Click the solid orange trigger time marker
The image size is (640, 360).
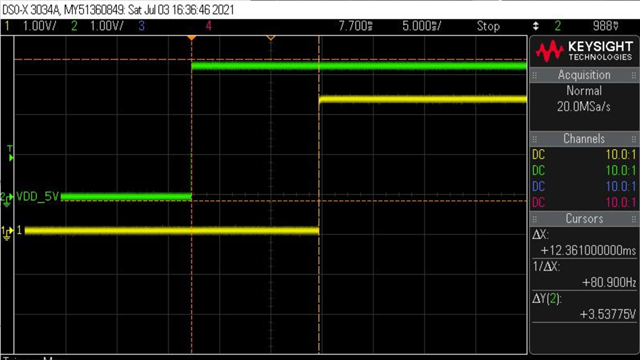coord(191,38)
